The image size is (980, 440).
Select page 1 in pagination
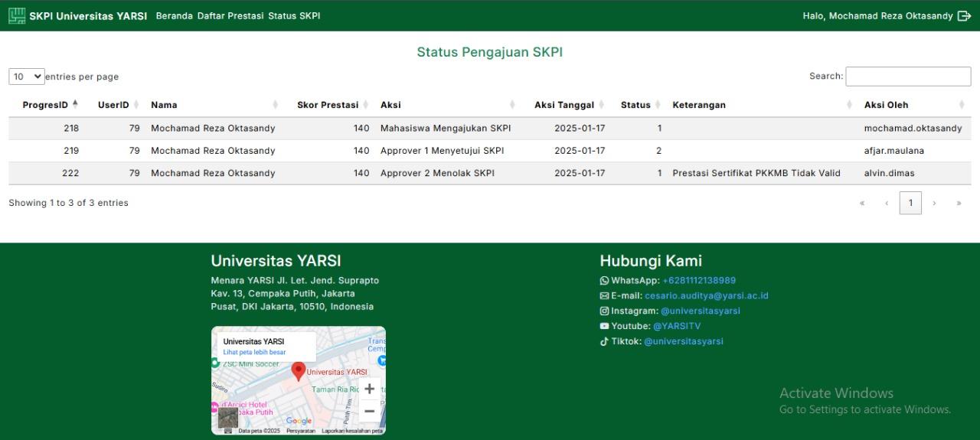click(910, 204)
